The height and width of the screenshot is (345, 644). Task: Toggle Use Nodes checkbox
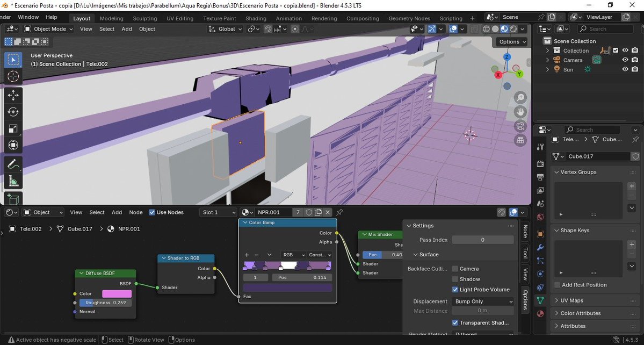coord(152,212)
